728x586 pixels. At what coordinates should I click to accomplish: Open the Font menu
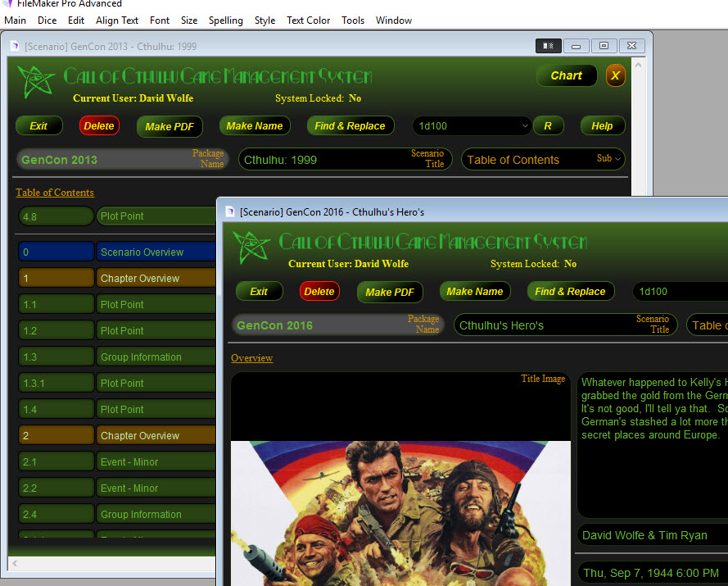[x=160, y=20]
